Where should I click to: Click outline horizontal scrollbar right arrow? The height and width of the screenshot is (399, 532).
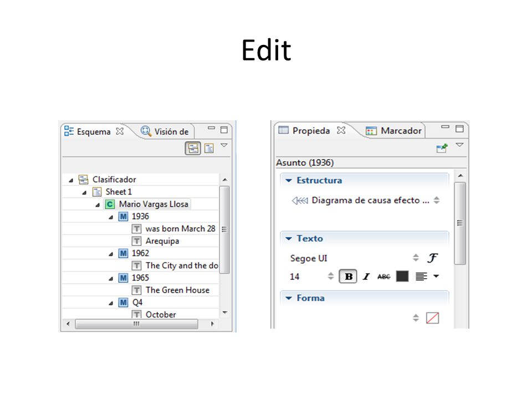(212, 324)
